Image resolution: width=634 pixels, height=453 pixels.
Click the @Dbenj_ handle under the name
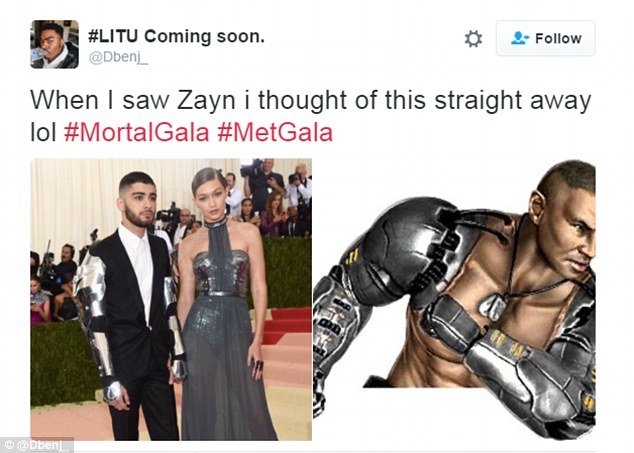(118, 57)
